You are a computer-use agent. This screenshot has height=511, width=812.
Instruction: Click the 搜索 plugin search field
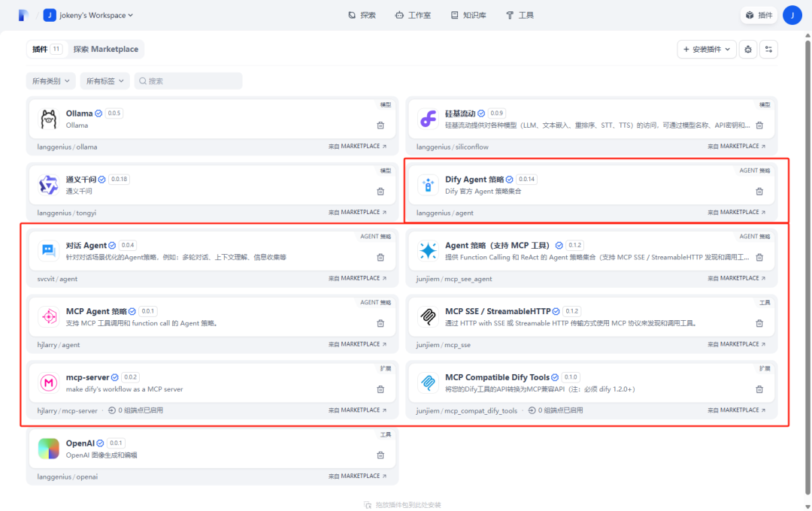pos(188,80)
